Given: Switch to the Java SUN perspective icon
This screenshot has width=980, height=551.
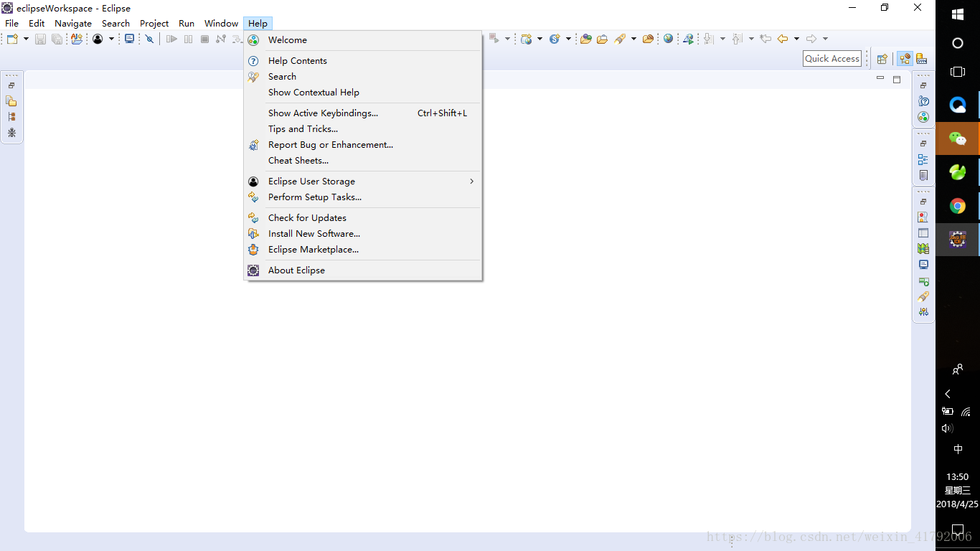Looking at the screenshot, I should (x=922, y=59).
